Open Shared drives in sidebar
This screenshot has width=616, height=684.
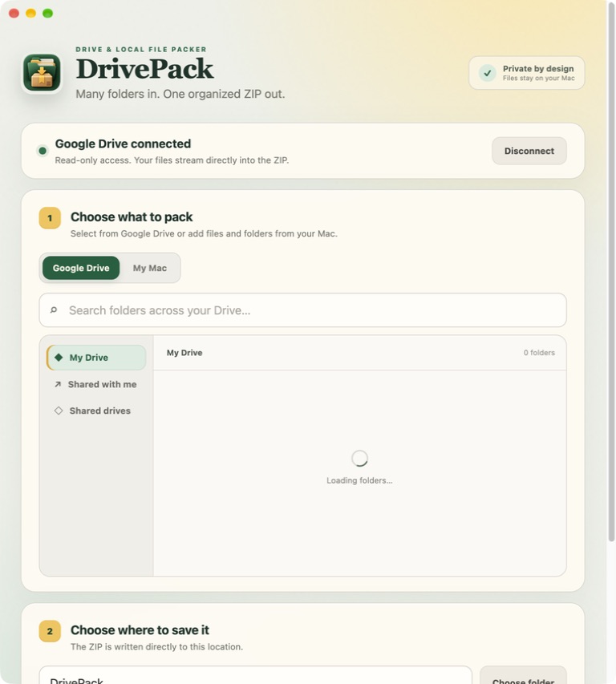(x=96, y=411)
